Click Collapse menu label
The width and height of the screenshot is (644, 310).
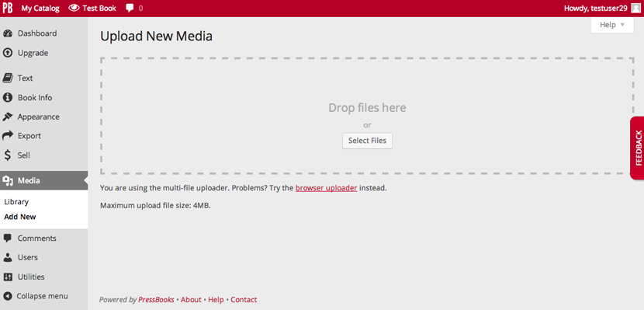tap(42, 296)
